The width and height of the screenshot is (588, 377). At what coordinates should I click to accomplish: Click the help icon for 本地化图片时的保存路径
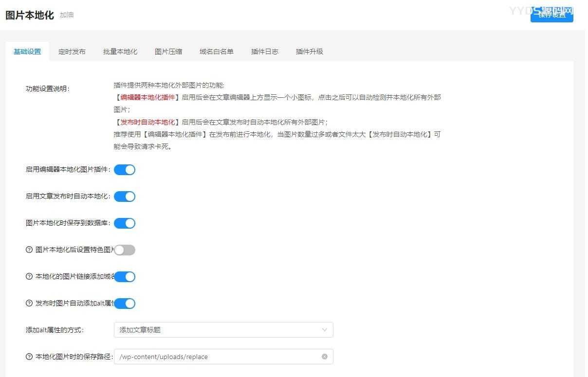coord(29,357)
